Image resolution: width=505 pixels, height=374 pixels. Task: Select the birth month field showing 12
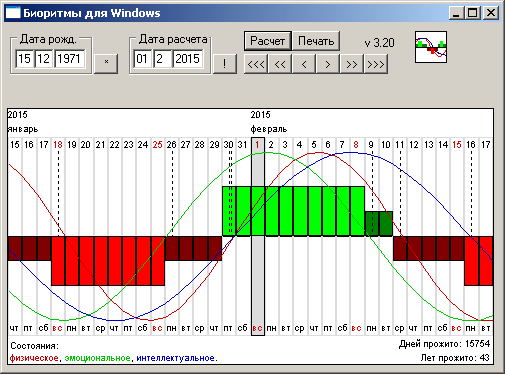(44, 59)
